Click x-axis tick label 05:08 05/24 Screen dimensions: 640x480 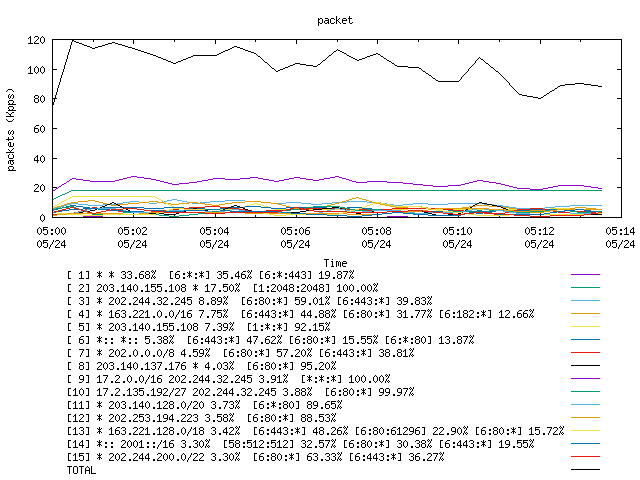376,238
